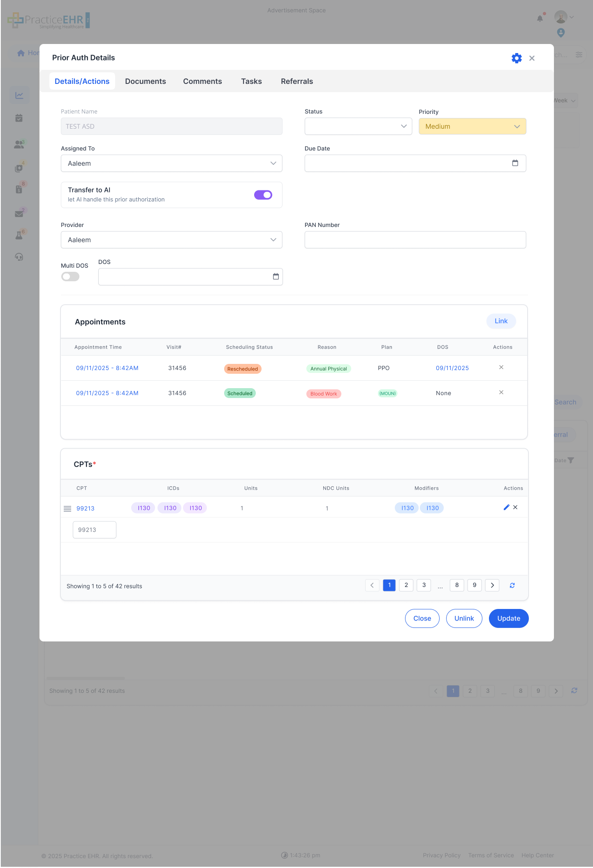Open the Referrals tab

[x=296, y=81]
